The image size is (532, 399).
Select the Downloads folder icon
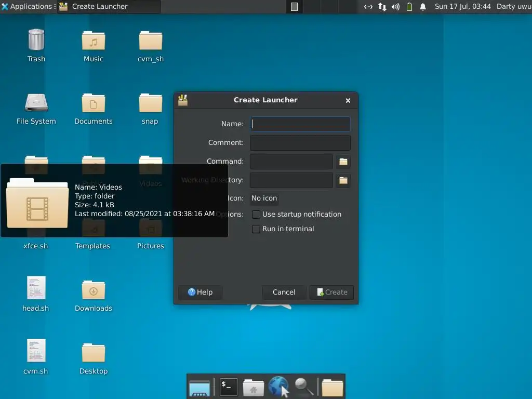[94, 290]
